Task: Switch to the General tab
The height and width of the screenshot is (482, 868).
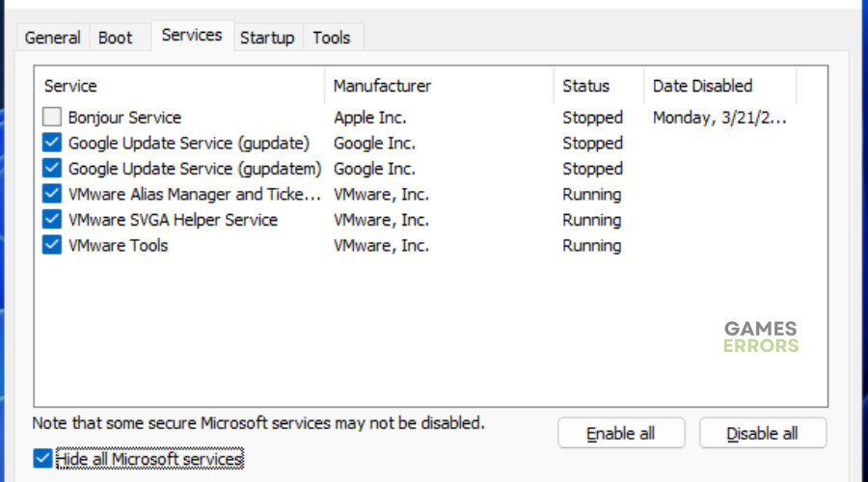Action: [x=53, y=38]
